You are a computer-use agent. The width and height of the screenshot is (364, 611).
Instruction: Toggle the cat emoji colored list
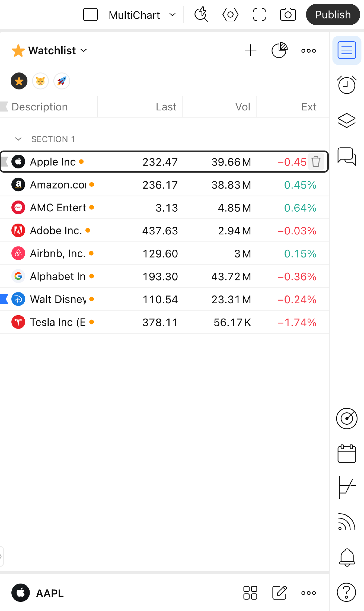pyautogui.click(x=40, y=81)
